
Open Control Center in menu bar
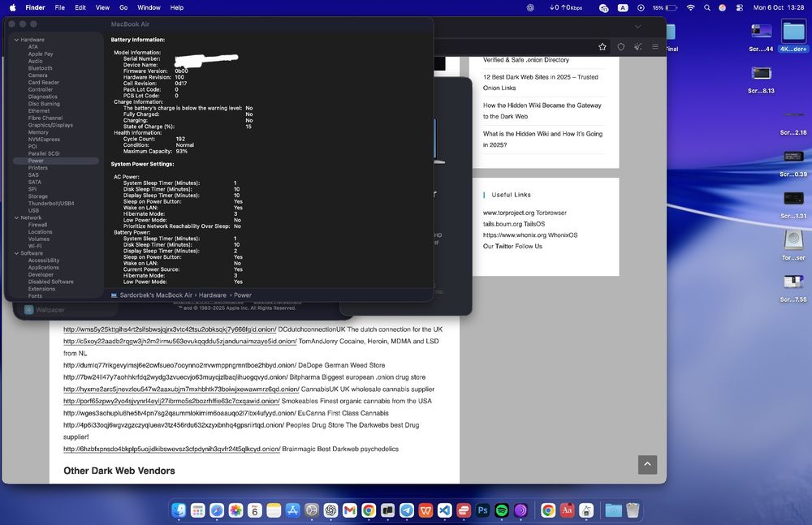740,8
